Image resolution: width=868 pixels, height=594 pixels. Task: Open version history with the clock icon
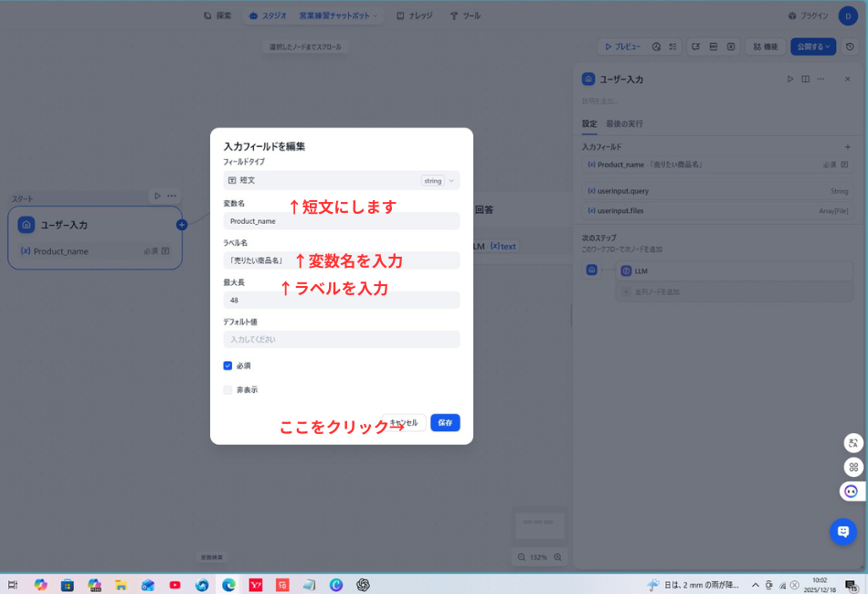pyautogui.click(x=848, y=47)
